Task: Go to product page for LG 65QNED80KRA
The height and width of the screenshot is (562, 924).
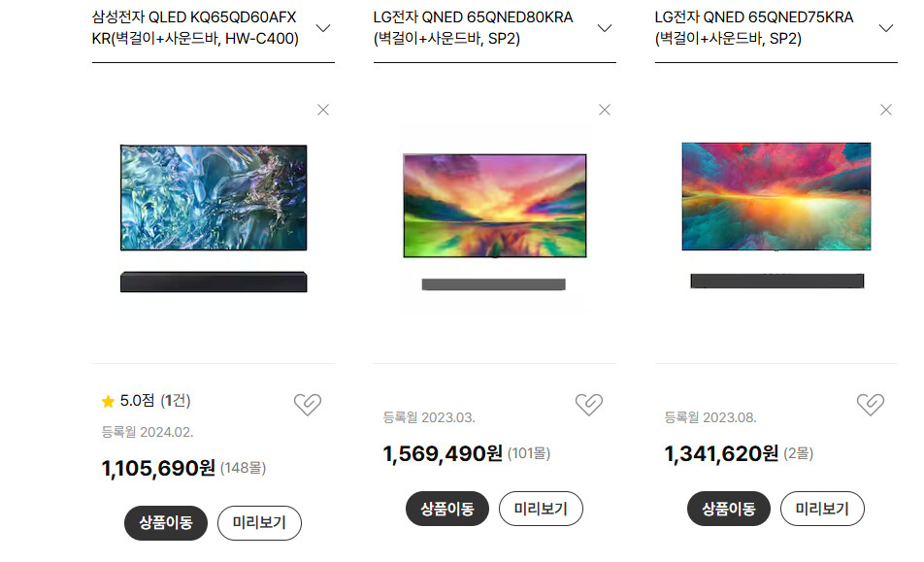Action: click(x=447, y=509)
